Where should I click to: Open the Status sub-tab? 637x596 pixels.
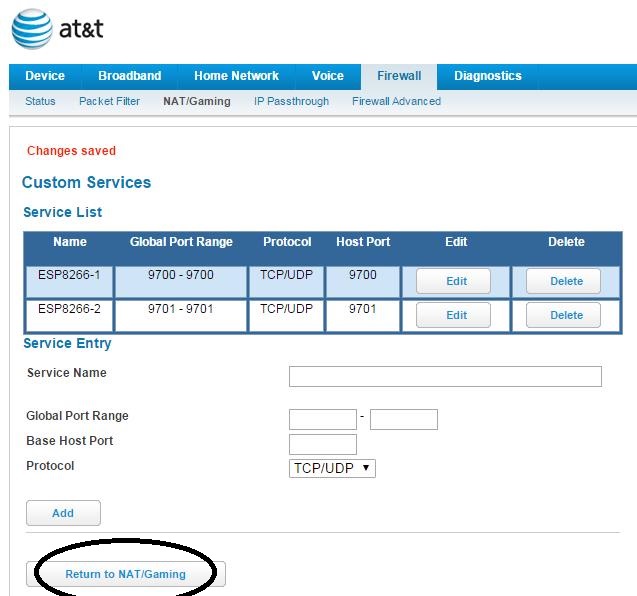40,101
